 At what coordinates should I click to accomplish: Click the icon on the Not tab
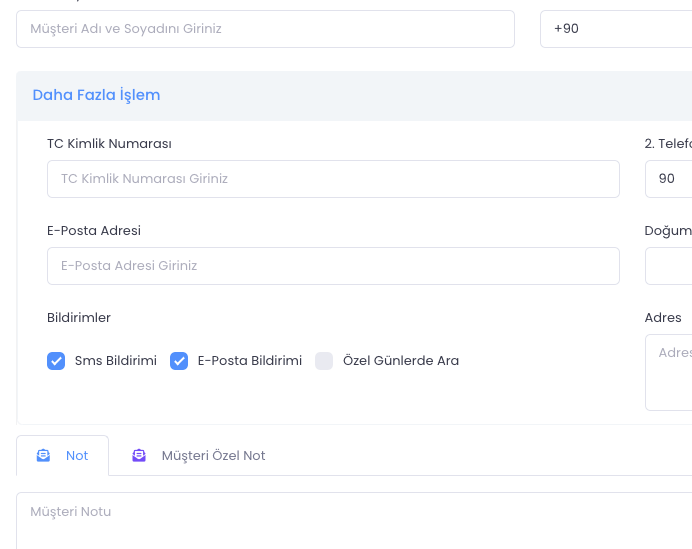[x=43, y=455]
